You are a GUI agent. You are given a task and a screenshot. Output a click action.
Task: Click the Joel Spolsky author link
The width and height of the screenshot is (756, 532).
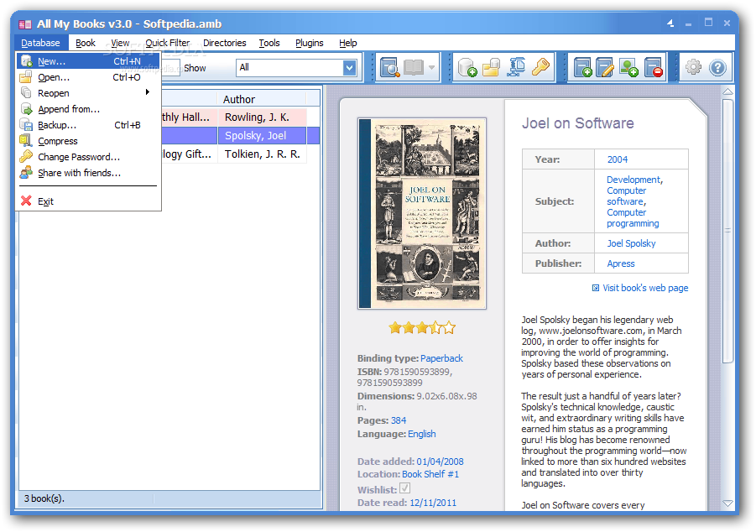click(631, 243)
